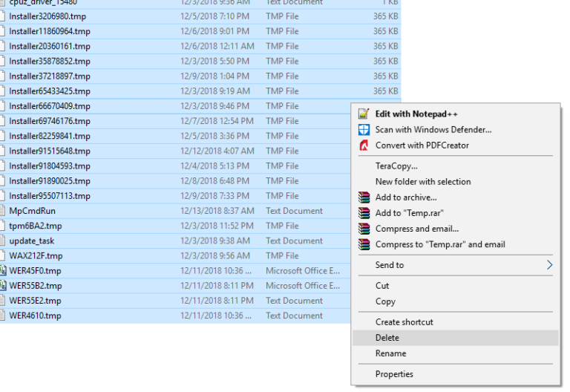Click the Notepad++ icon in context menu
Screen dimensions: 570x392
pyautogui.click(x=364, y=114)
